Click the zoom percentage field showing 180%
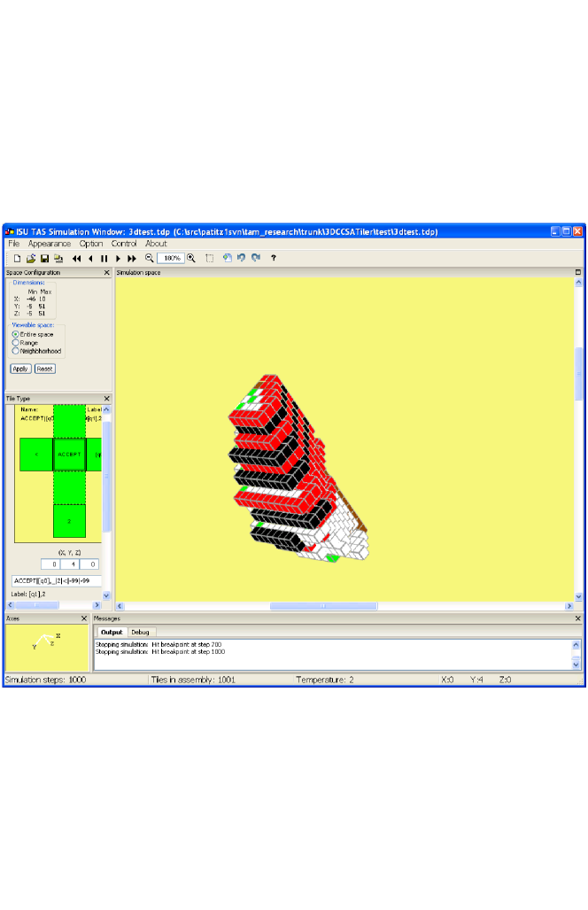Screen dimensions: 588x910 (171, 258)
